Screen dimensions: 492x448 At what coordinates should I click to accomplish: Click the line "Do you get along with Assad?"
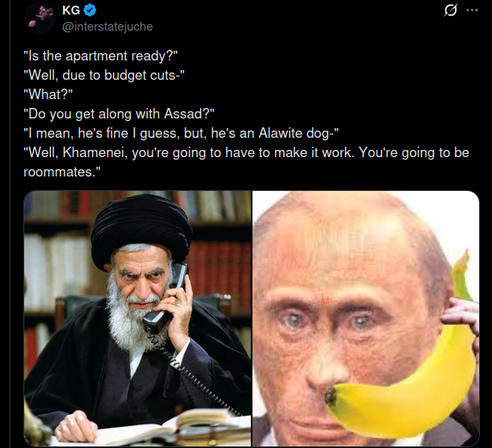tap(119, 114)
